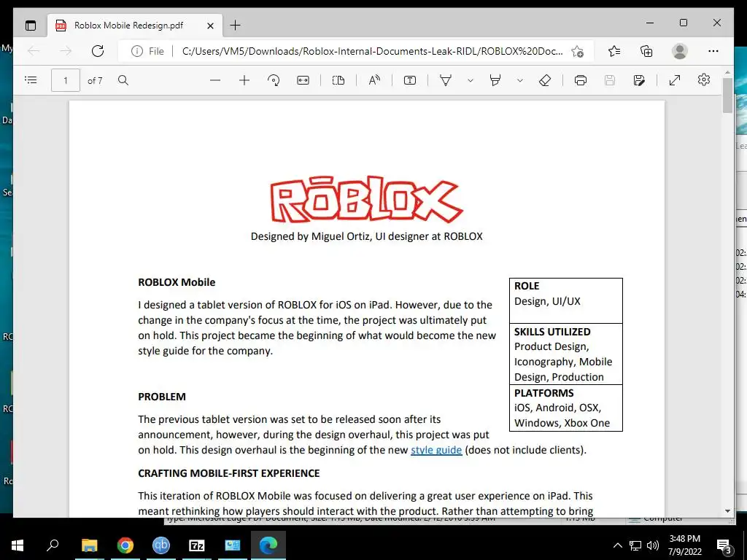Screen dimensions: 747x560
Task: Select the Add text tool
Action: [x=410, y=80]
